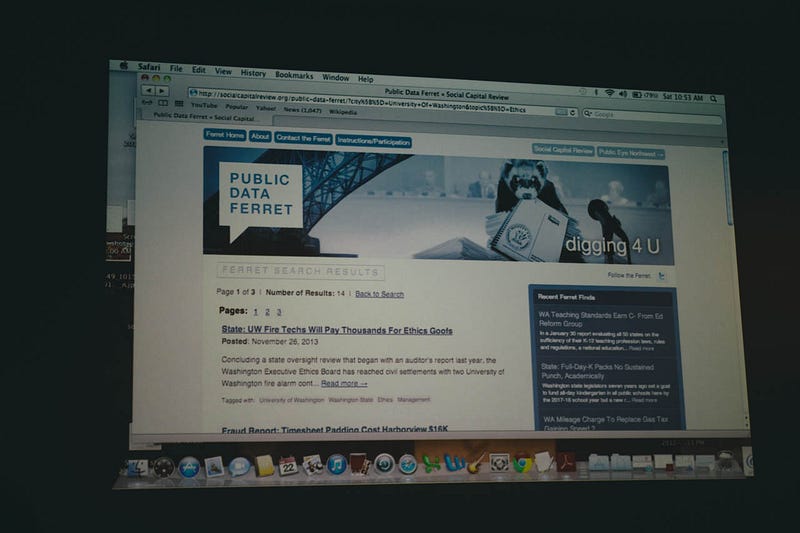The width and height of the screenshot is (800, 533).
Task: Open the Safari compass dock icon
Action: (x=408, y=464)
